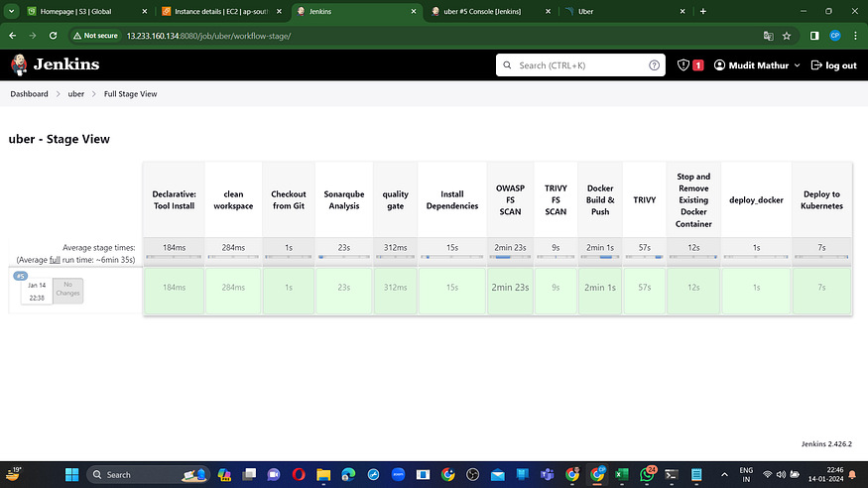The height and width of the screenshot is (488, 868).
Task: Open Zoom from the taskbar
Action: [398, 475]
